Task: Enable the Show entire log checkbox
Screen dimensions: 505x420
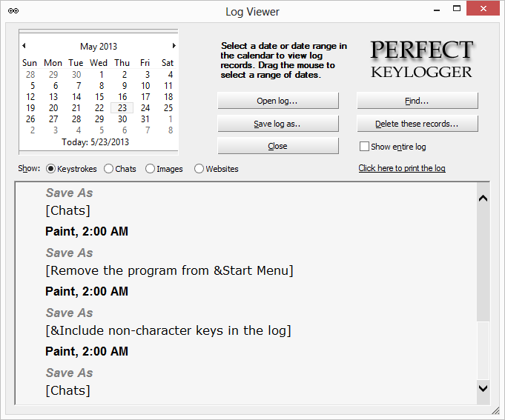Action: [364, 147]
